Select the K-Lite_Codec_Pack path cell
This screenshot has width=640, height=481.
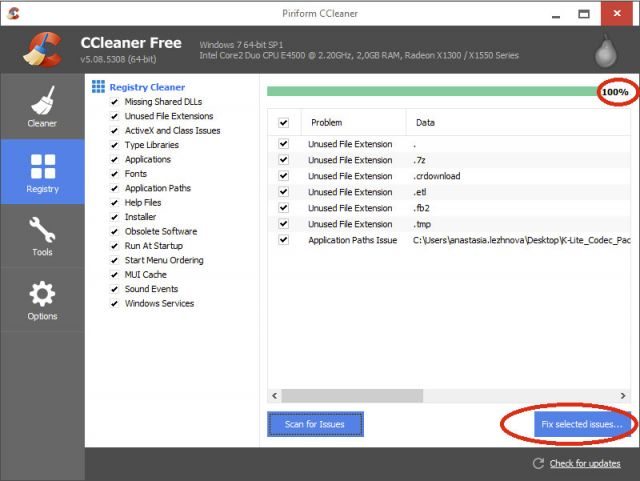(522, 240)
